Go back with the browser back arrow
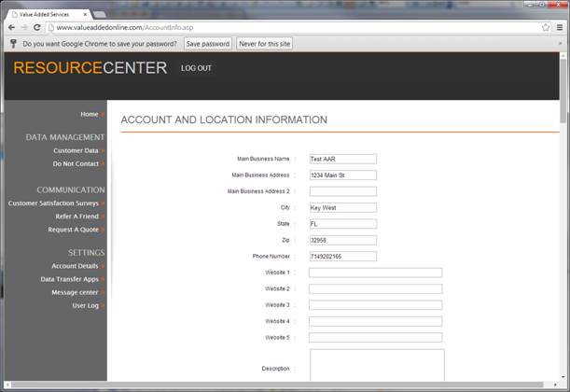This screenshot has width=570, height=392. (11, 27)
